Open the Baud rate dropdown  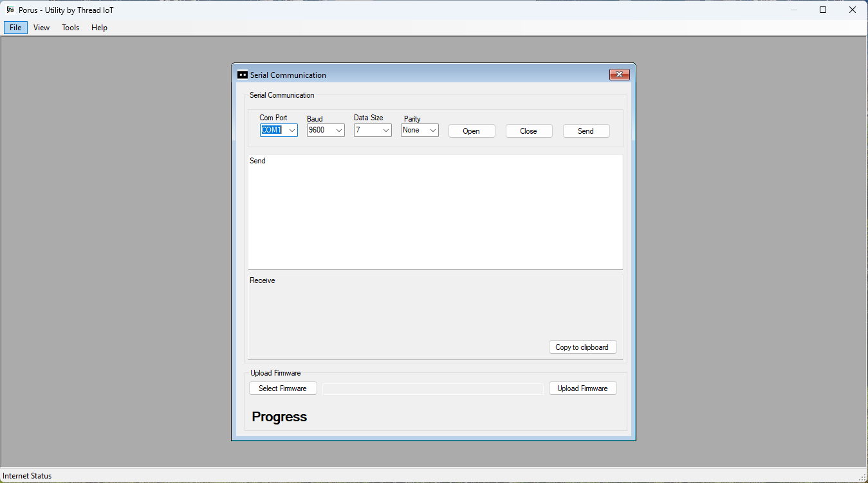[339, 131]
